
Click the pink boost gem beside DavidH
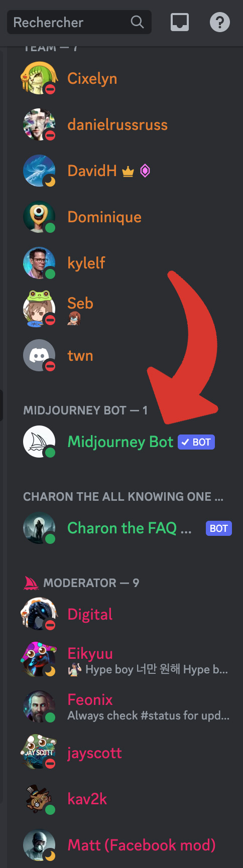click(145, 171)
